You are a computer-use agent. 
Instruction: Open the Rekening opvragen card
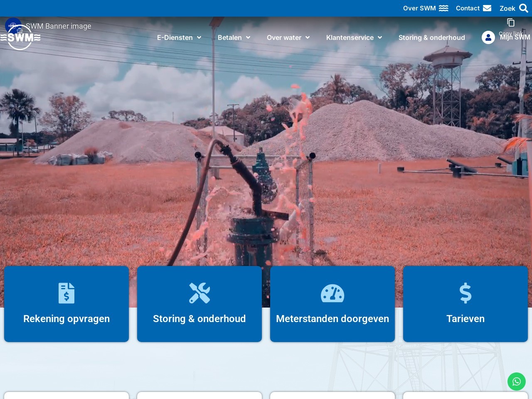pyautogui.click(x=66, y=304)
